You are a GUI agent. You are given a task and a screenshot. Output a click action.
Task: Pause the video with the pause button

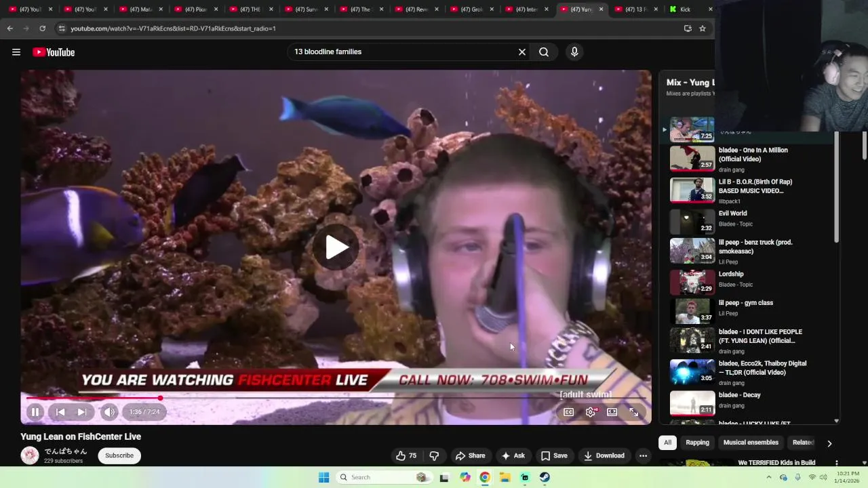tap(35, 412)
